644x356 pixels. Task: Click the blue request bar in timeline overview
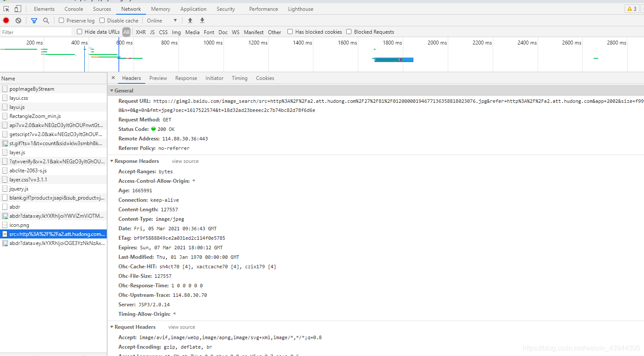click(x=394, y=60)
